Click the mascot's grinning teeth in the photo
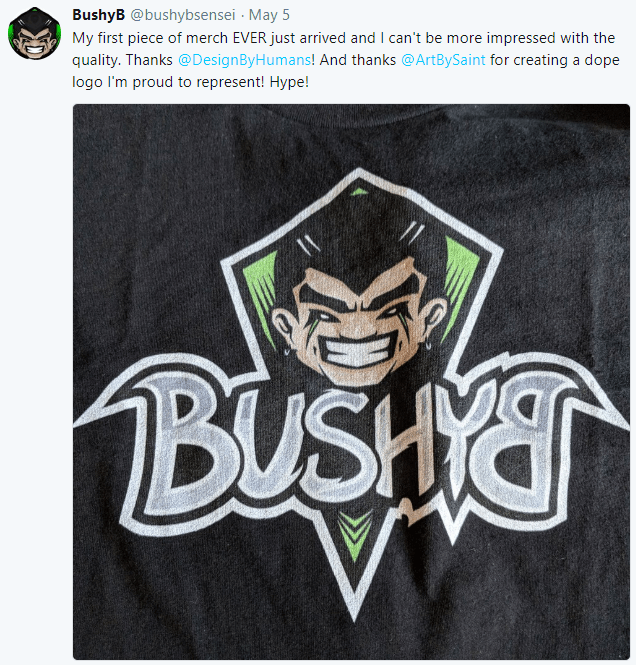The image size is (636, 665). [x=357, y=350]
